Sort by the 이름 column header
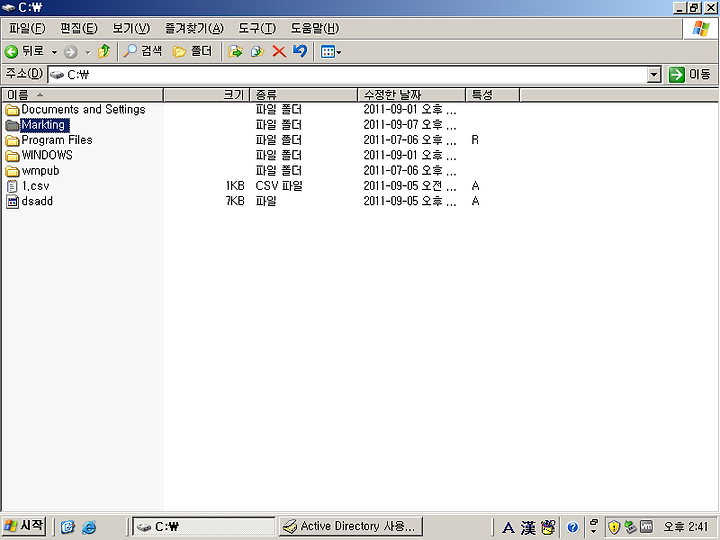 tap(82, 95)
